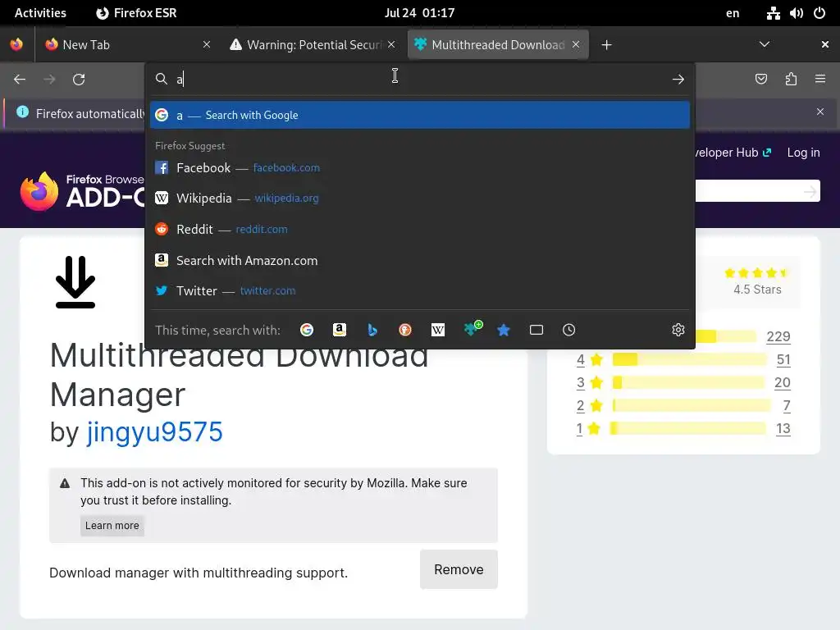The image size is (840, 630).
Task: Click Log in link
Action: click(803, 153)
